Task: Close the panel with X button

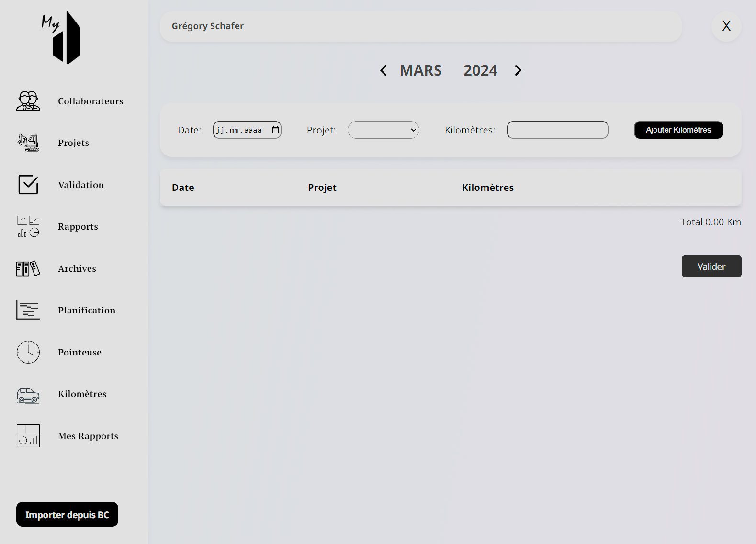Action: pos(726,26)
